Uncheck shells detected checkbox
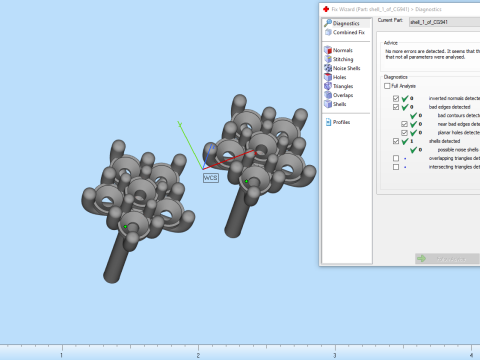480x360 pixels. (x=396, y=141)
